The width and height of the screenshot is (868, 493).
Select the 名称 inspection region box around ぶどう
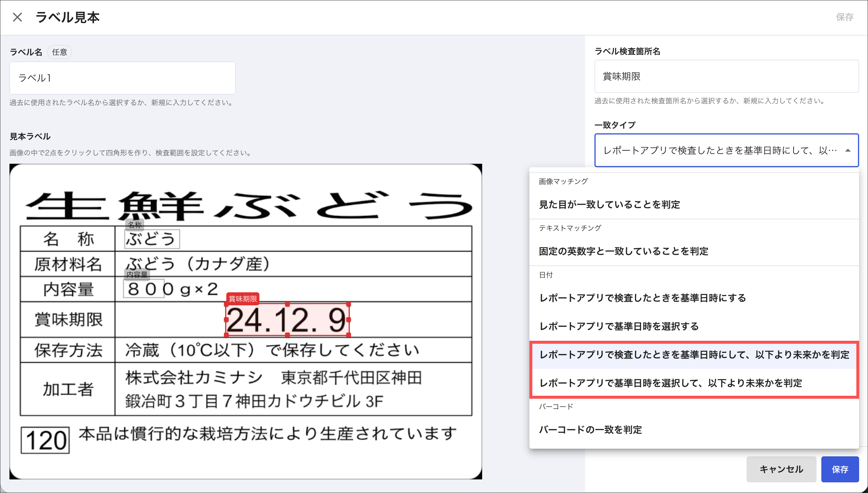point(152,239)
